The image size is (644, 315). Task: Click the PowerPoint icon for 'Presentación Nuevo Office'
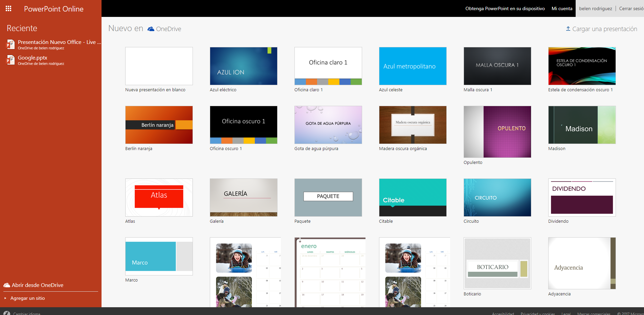point(10,44)
